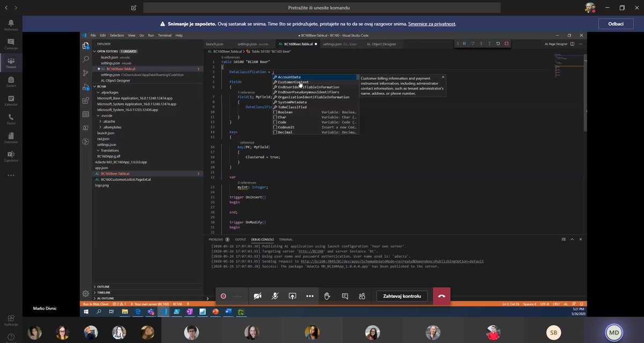644x343 pixels.
Task: Open share screen tray in Teams
Action: [292, 296]
